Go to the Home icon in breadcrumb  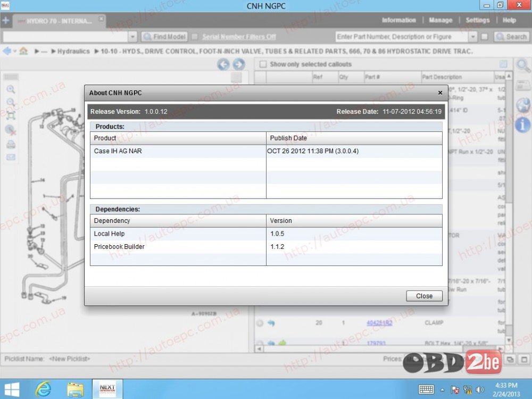pyautogui.click(x=23, y=51)
